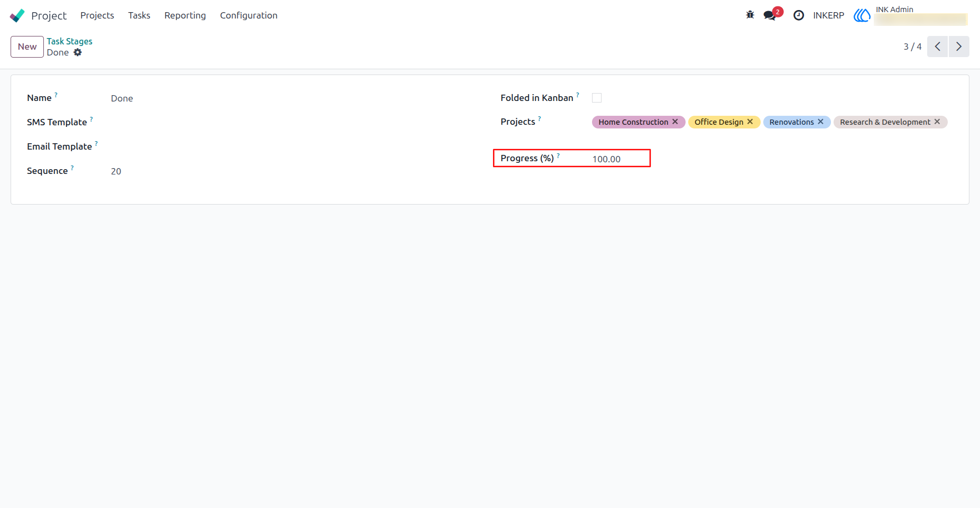980x508 pixels.
Task: Click the Project app logo icon
Action: click(17, 15)
